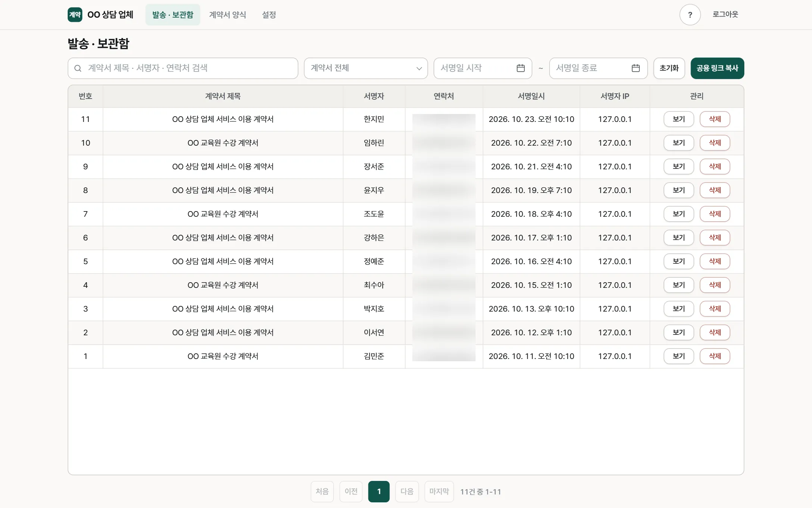Click the 서명일 종료 date field
This screenshot has width=812, height=508.
(x=598, y=68)
